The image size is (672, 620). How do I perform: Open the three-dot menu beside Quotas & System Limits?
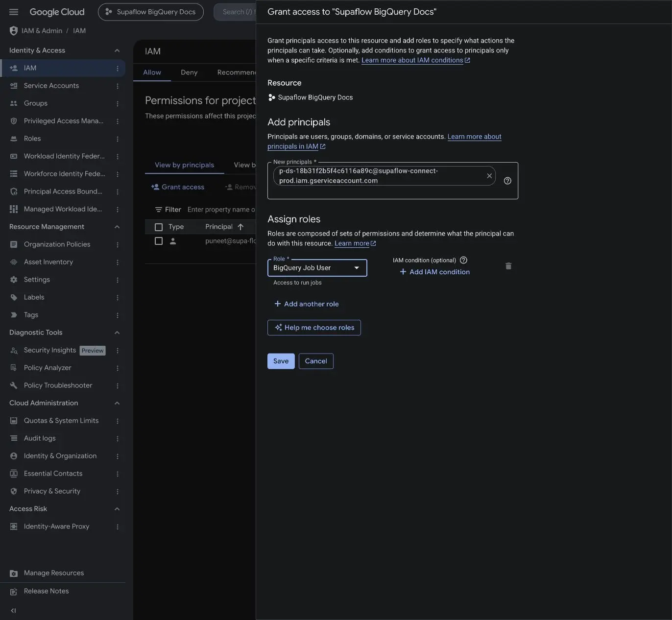coord(118,421)
